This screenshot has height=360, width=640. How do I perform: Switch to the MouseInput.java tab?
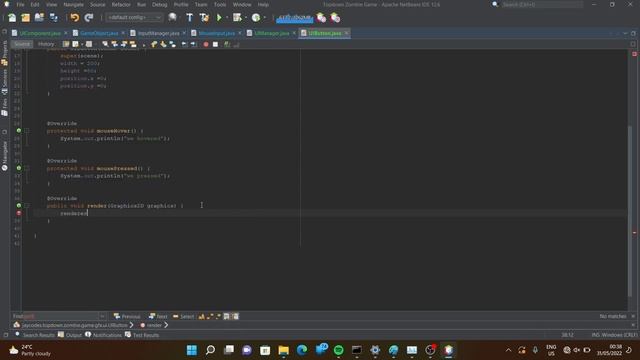[217, 33]
